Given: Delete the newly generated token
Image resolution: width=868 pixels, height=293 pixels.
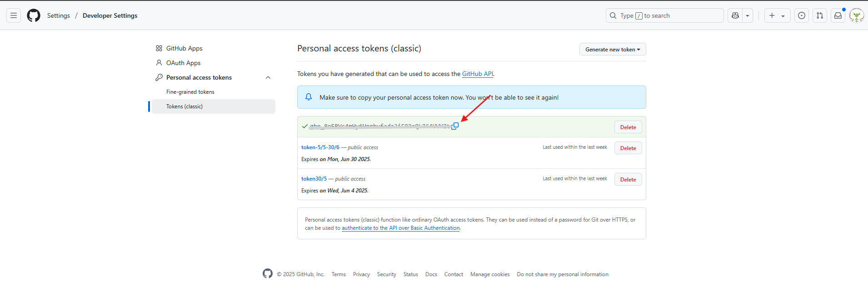Looking at the screenshot, I should [628, 127].
